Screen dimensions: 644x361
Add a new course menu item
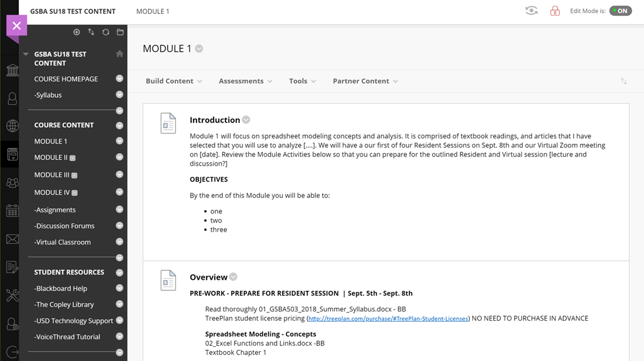[77, 32]
